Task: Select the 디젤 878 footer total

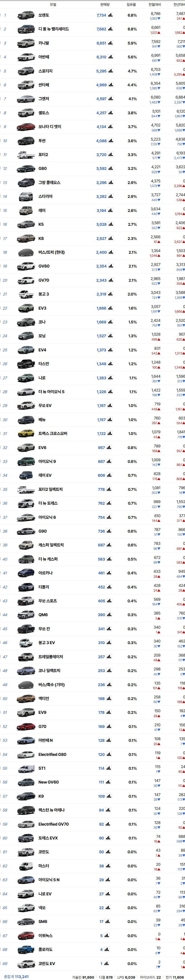Action: click(x=106, y=977)
